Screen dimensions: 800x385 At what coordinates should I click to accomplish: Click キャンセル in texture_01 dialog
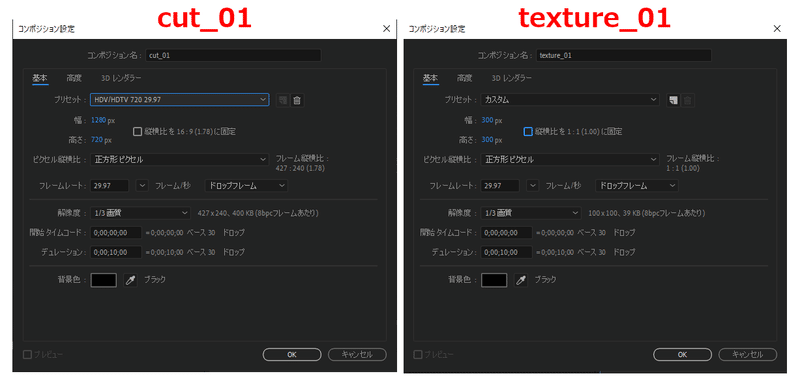[748, 354]
